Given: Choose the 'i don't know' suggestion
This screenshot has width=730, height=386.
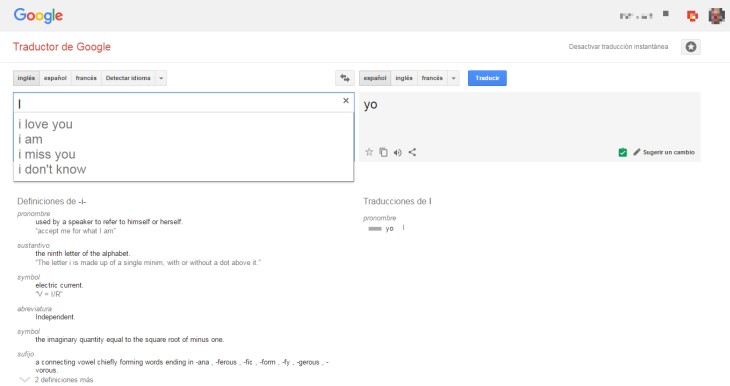Looking at the screenshot, I should [x=183, y=169].
